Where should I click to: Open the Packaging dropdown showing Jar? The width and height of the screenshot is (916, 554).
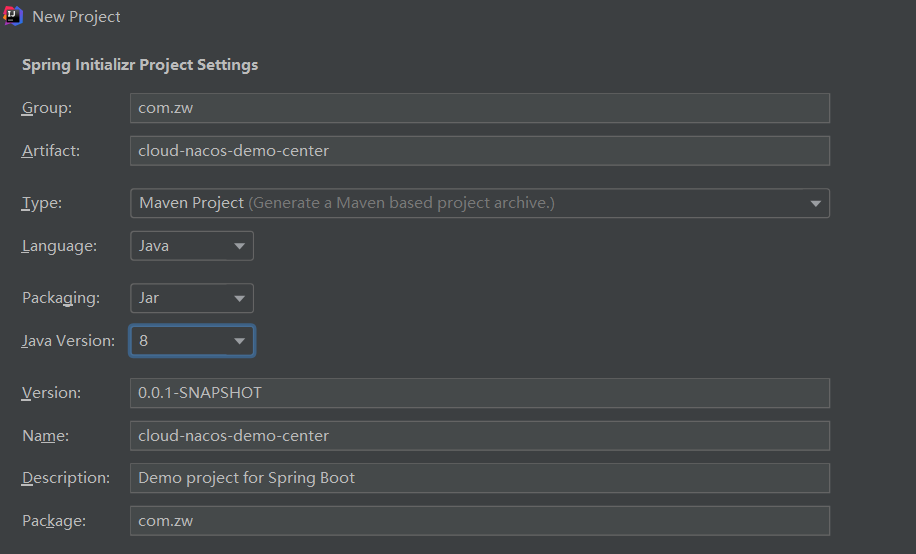point(192,298)
